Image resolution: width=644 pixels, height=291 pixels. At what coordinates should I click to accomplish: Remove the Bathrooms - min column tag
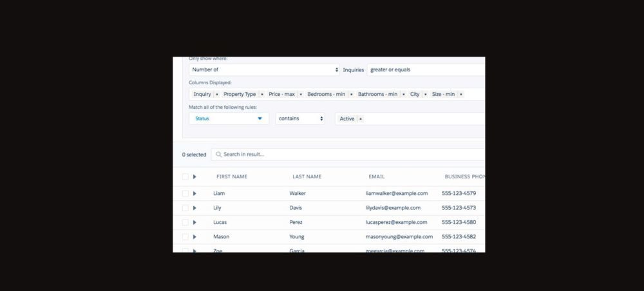403,94
